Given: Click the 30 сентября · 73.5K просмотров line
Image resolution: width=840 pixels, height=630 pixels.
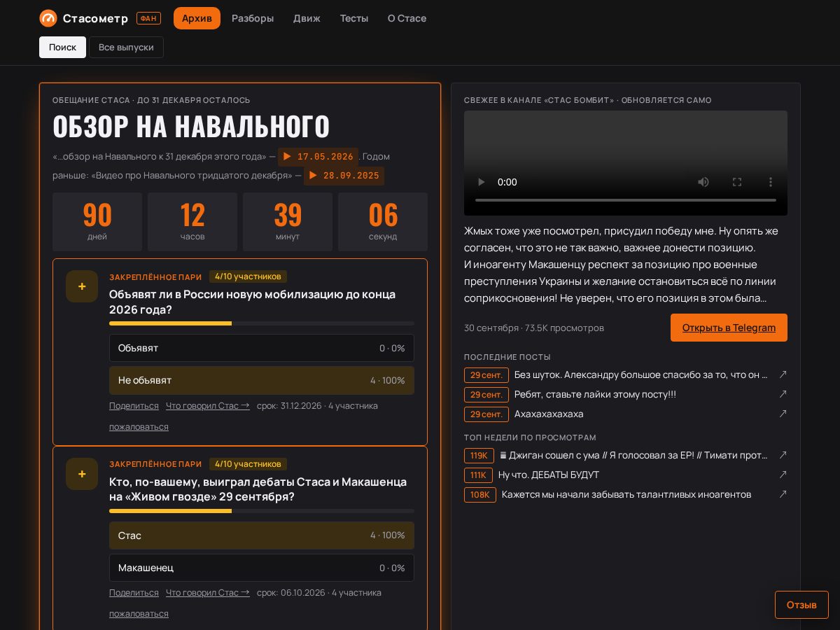Looking at the screenshot, I should click(534, 328).
